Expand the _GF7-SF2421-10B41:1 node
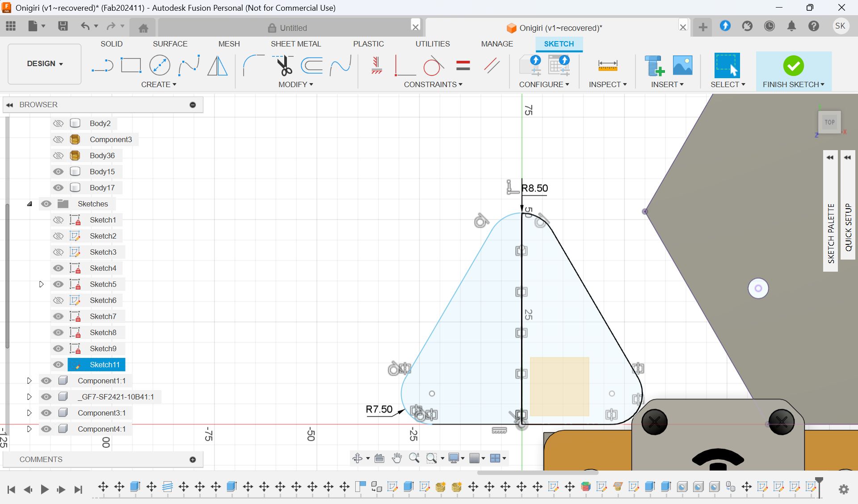Screen dimensions: 858x504 pyautogui.click(x=29, y=397)
